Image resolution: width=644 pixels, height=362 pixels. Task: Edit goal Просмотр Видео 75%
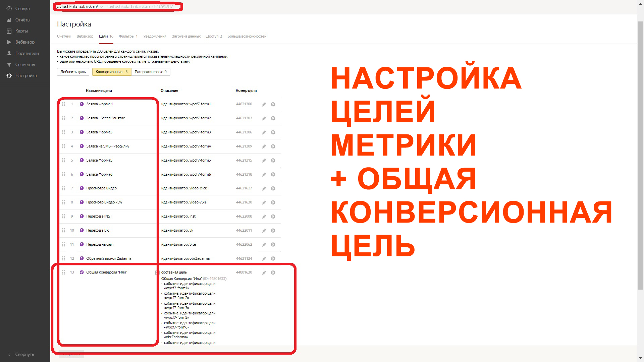tap(264, 202)
